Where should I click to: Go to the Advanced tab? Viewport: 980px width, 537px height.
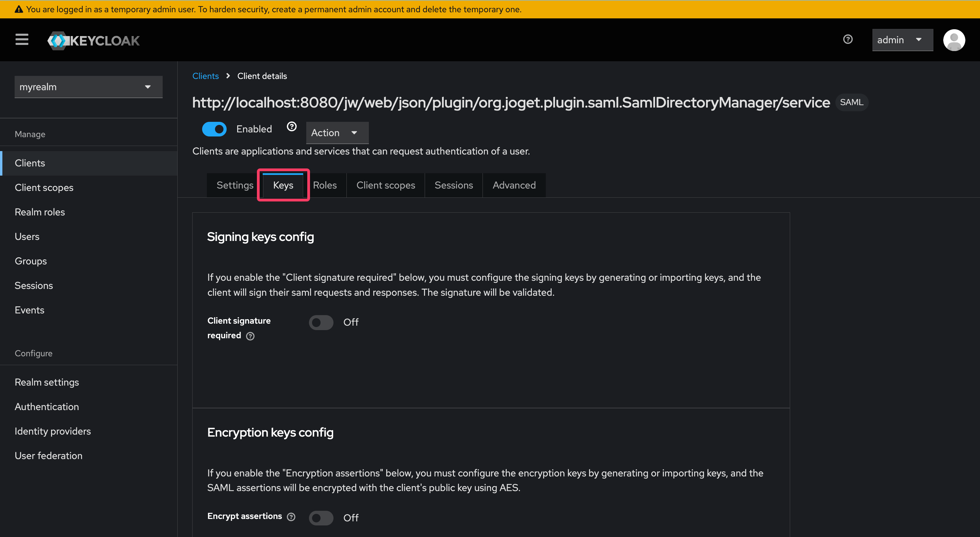(x=514, y=185)
